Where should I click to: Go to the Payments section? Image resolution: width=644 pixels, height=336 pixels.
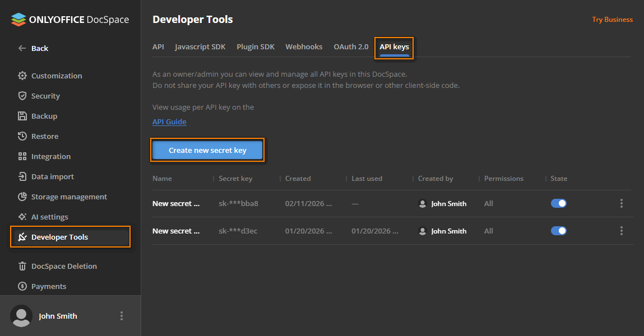[46, 286]
